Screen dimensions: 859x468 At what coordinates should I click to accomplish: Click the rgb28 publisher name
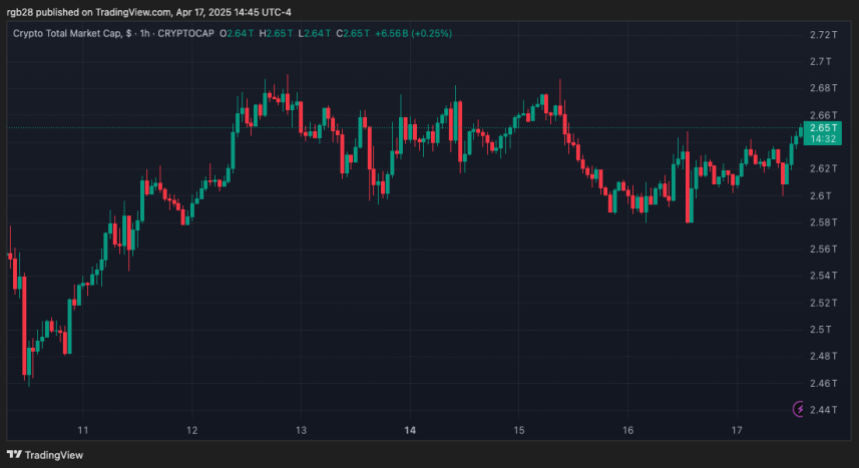pos(20,12)
